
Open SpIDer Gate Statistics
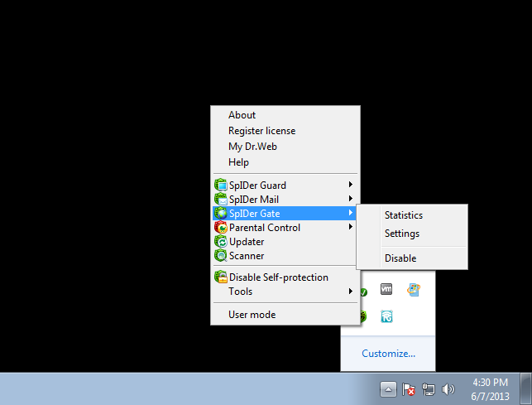click(404, 215)
